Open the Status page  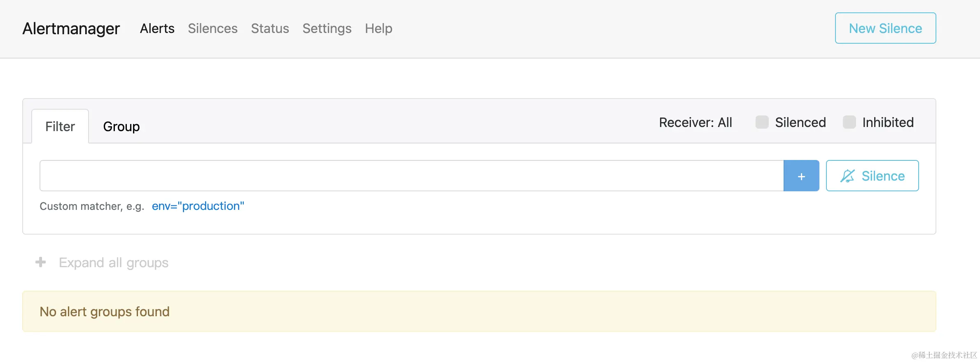[x=270, y=28]
